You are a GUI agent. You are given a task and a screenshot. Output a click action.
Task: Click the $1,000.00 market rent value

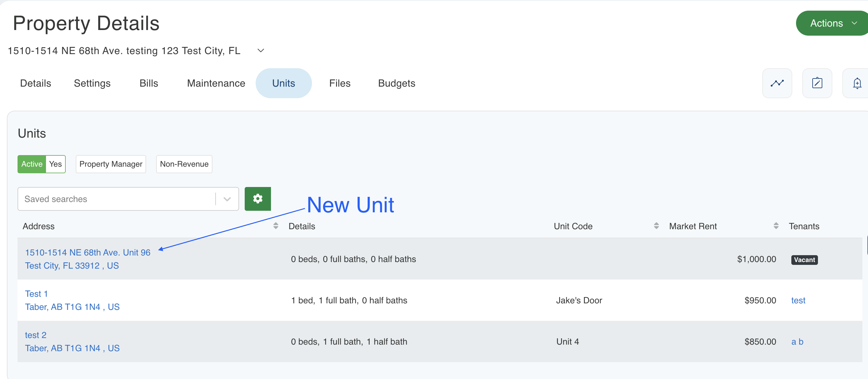pyautogui.click(x=757, y=259)
